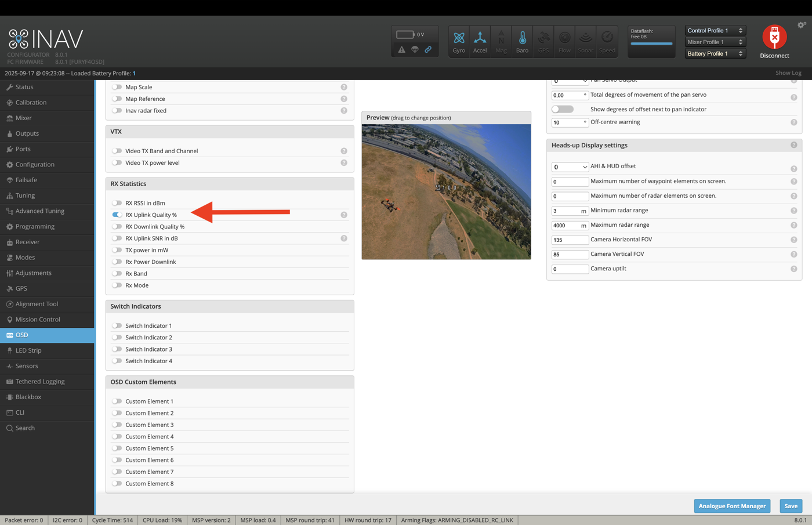
Task: Open help for Inav radar fixed
Action: [x=344, y=111]
